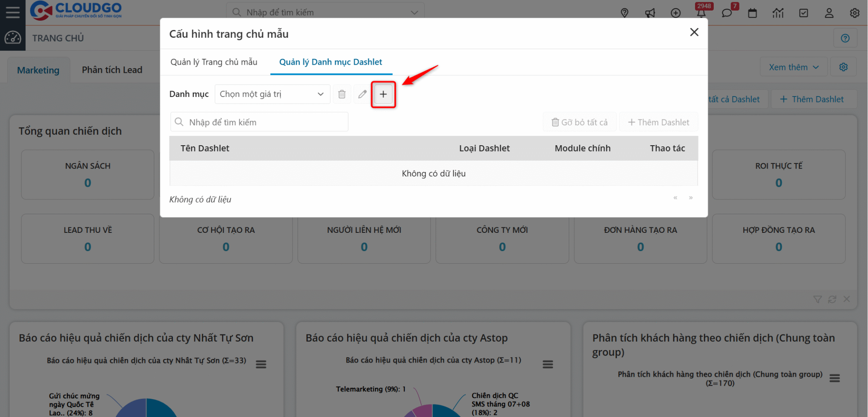Image resolution: width=868 pixels, height=417 pixels.
Task: Open the notifications bell with 2948 badge
Action: click(701, 13)
